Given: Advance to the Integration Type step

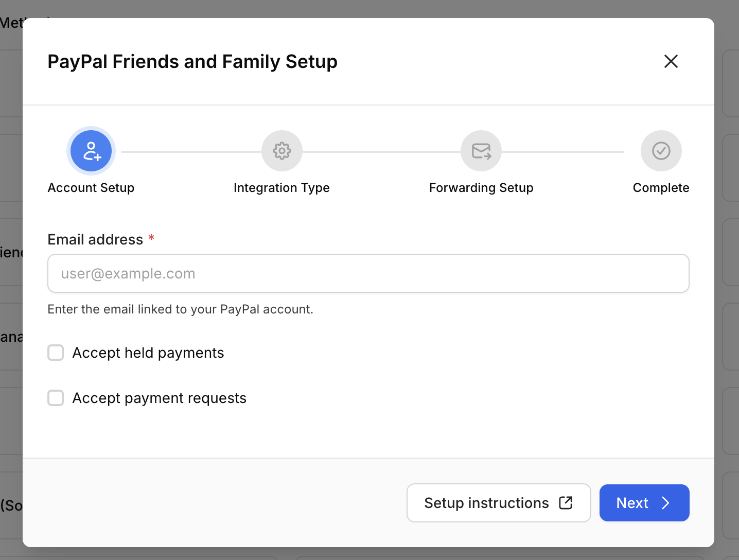Looking at the screenshot, I should click(281, 151).
